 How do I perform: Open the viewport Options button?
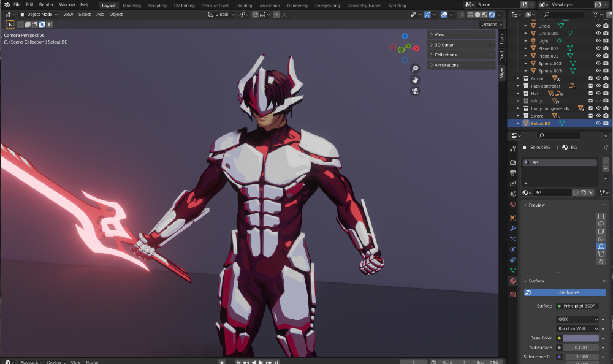tap(492, 25)
